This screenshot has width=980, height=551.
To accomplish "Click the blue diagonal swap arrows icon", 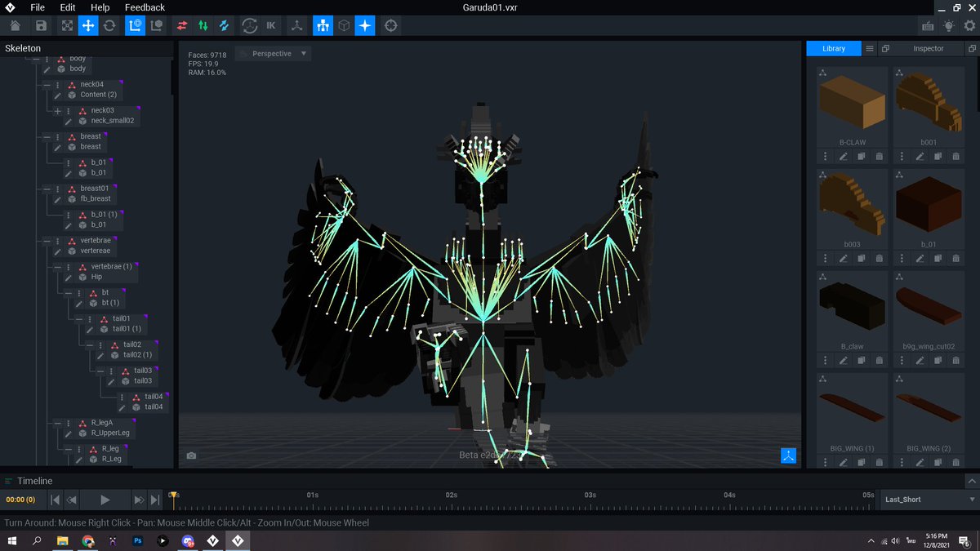I will (x=224, y=26).
